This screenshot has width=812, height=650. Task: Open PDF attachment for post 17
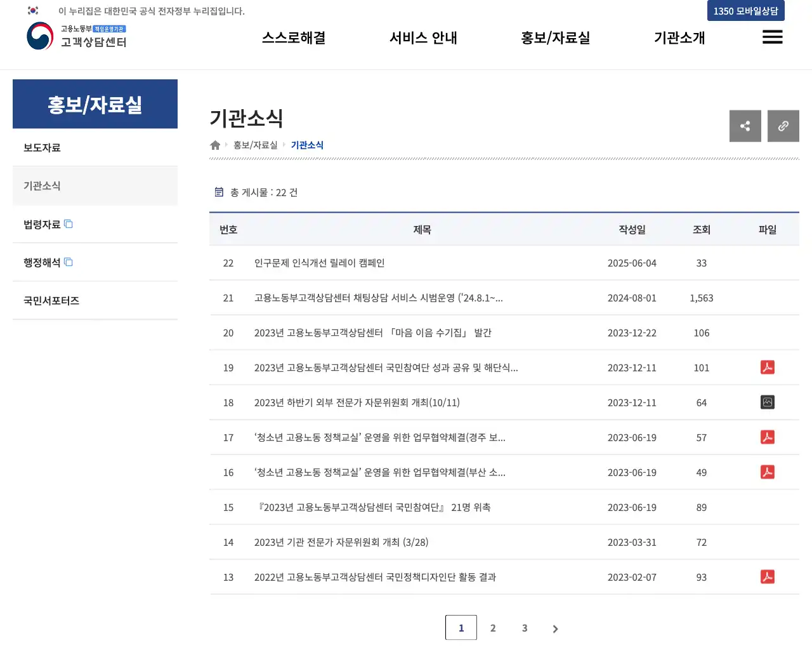pyautogui.click(x=767, y=437)
